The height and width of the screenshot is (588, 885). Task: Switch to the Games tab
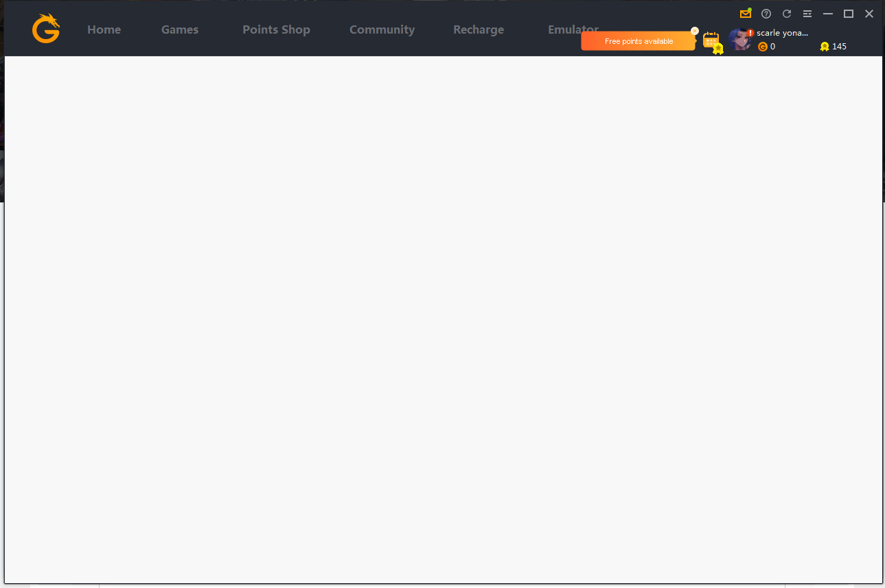[180, 30]
